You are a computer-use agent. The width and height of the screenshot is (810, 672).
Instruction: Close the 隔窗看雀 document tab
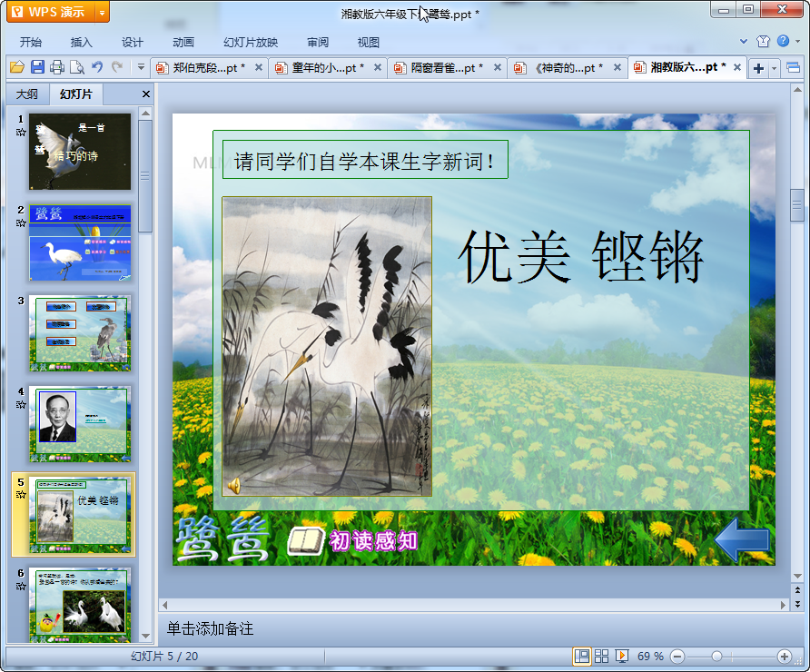pos(498,67)
